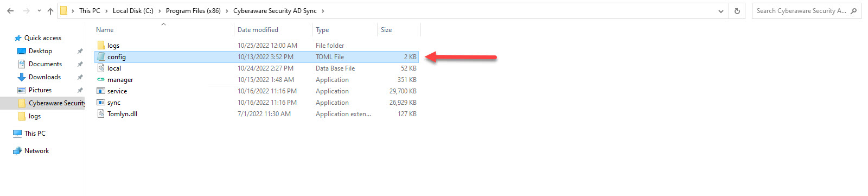This screenshot has height=196, width=868.
Task: Select the sync application file
Action: coord(114,103)
